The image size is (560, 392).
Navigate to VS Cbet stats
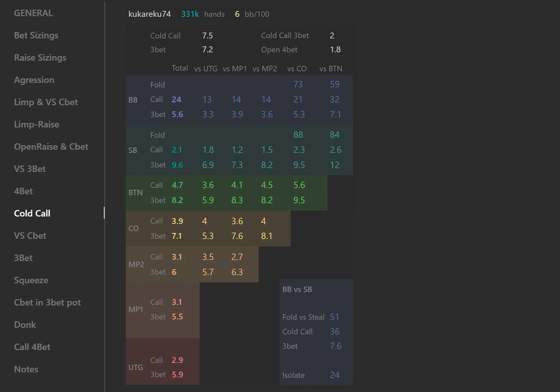(30, 236)
